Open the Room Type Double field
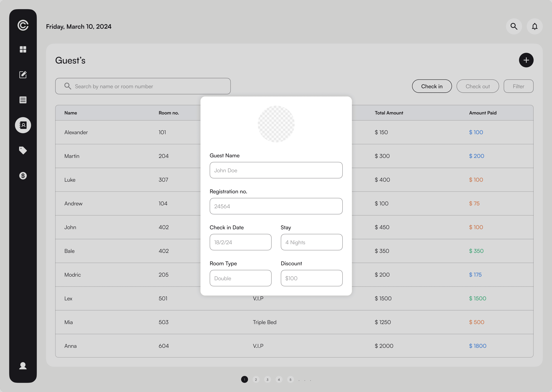 point(240,278)
